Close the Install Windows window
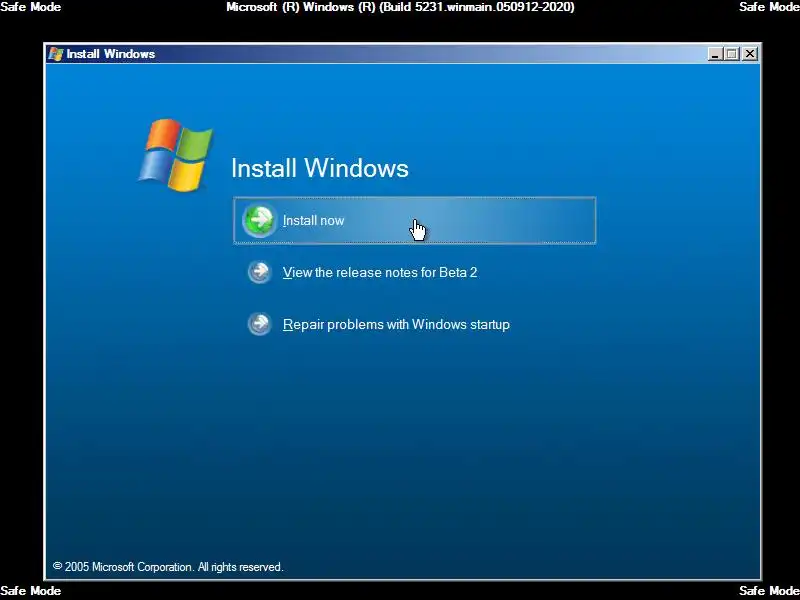Image resolution: width=800 pixels, height=600 pixels. (749, 54)
